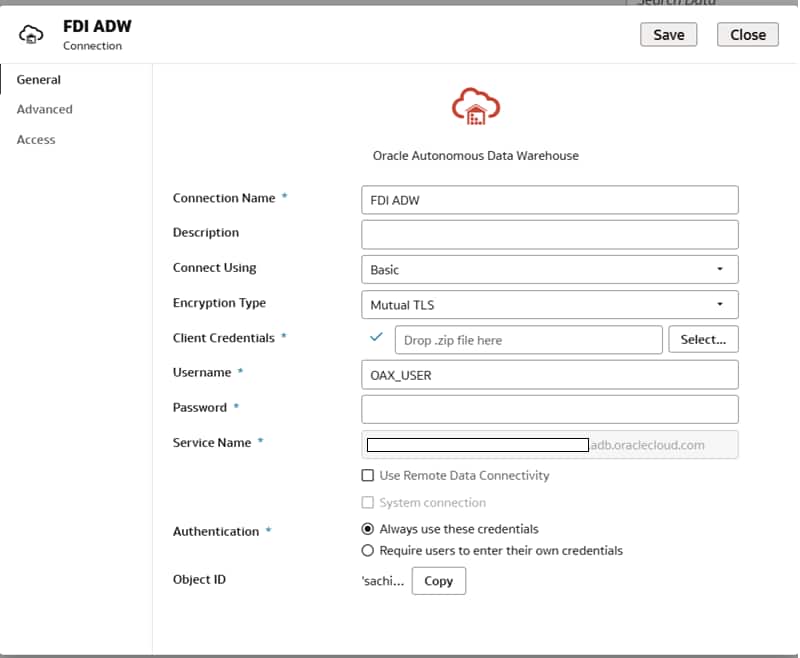The image size is (800, 658).
Task: Click the Authentication label
Action: tap(216, 532)
